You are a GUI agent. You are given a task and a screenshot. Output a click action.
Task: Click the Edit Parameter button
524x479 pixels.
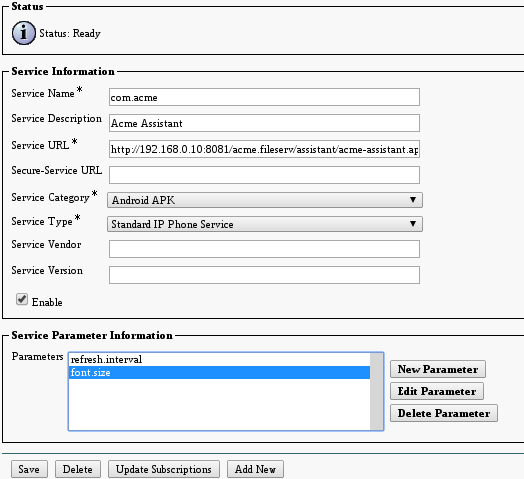pos(437,391)
